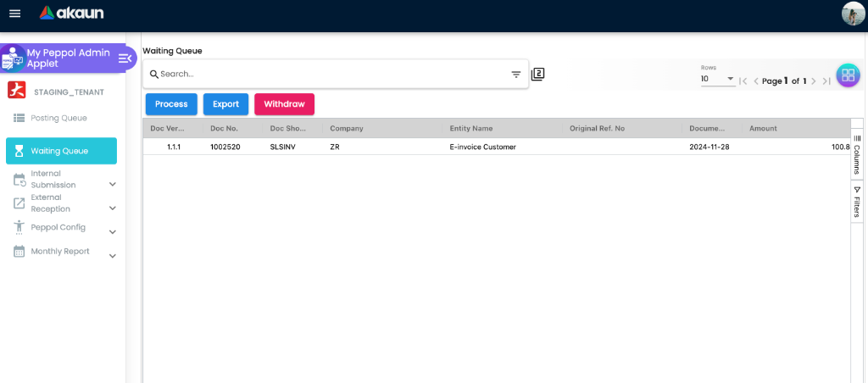868x383 pixels.
Task: Go to the first page
Action: point(743,80)
